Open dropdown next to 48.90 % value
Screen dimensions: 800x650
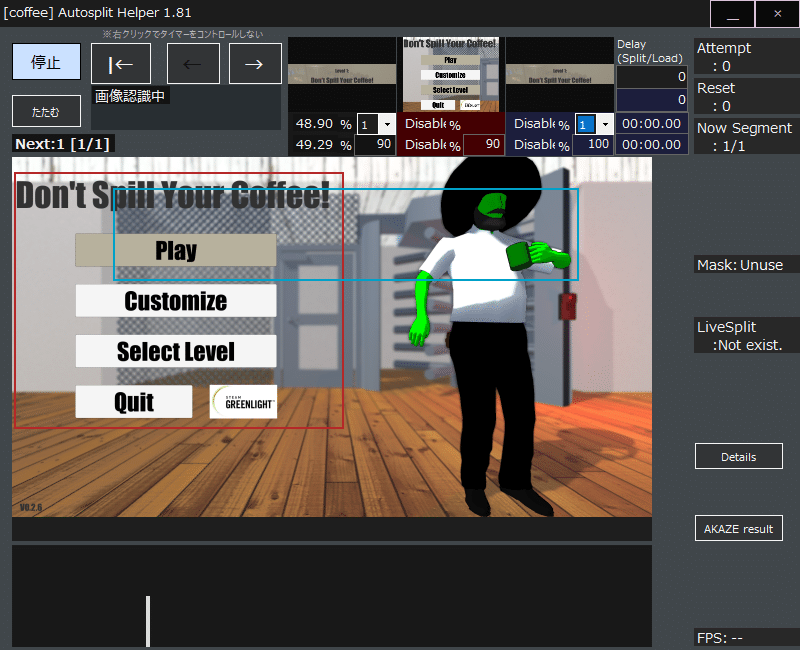point(387,124)
